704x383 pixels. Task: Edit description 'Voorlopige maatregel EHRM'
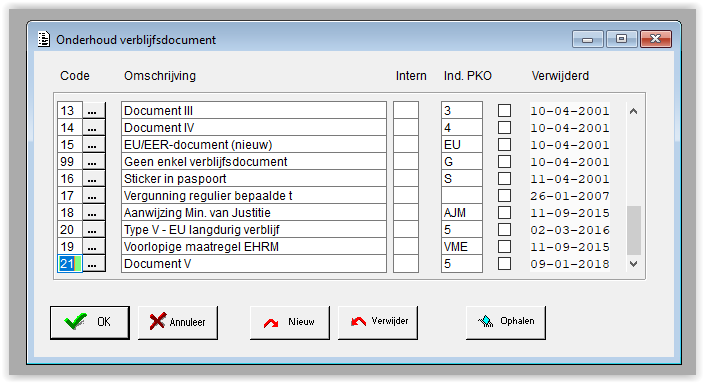(x=254, y=247)
